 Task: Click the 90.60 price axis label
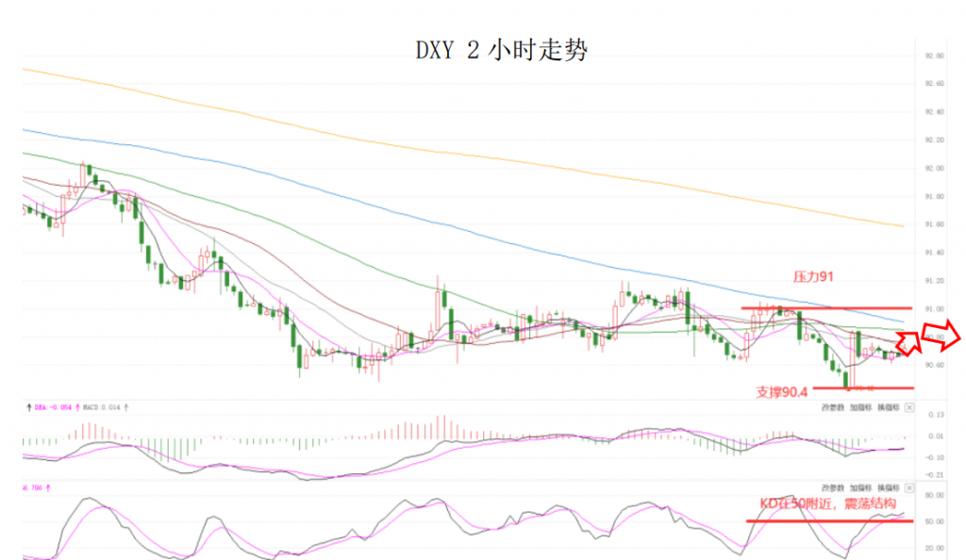pos(934,366)
